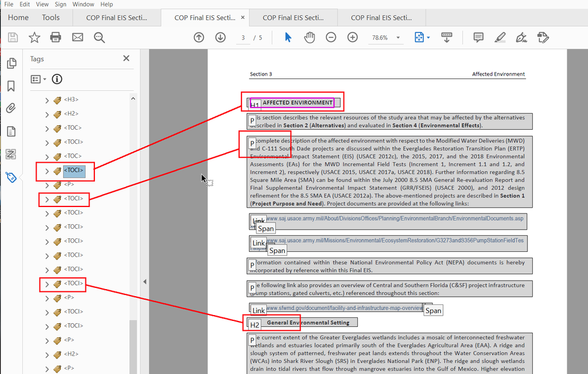Activate the Hand pan tool
This screenshot has height=374, width=588.
tap(309, 37)
